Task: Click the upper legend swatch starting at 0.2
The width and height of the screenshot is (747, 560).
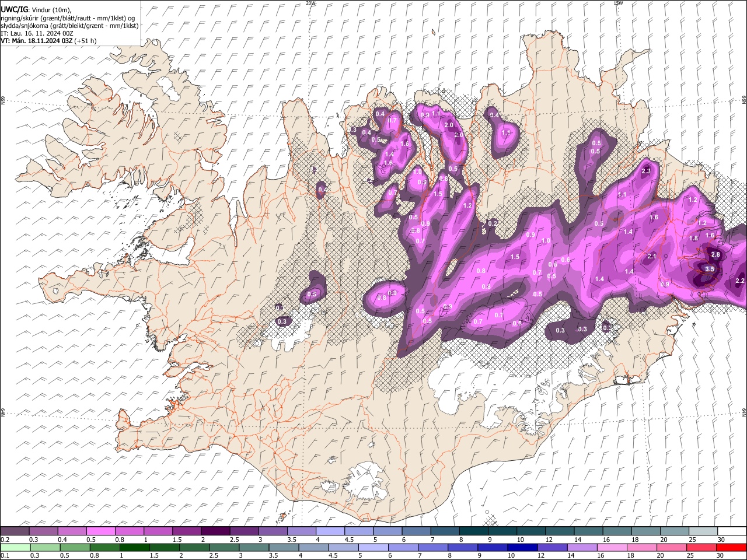Action: click(x=15, y=531)
